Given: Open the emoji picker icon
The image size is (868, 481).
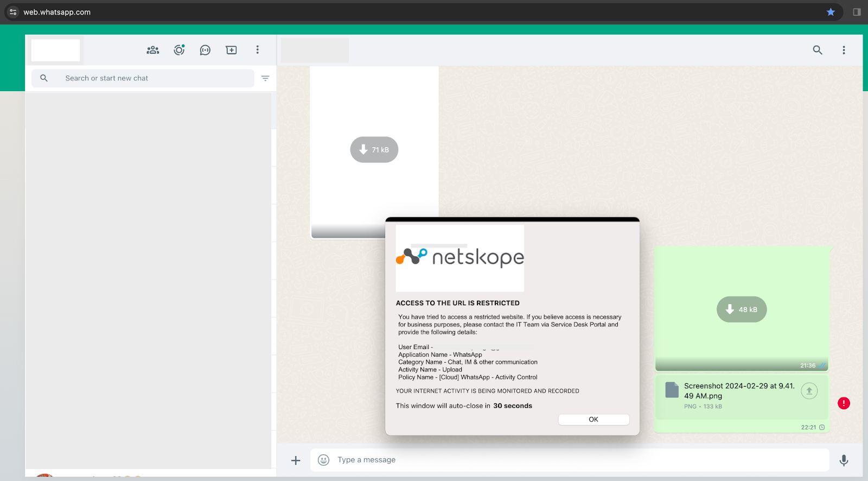Looking at the screenshot, I should click(x=323, y=460).
